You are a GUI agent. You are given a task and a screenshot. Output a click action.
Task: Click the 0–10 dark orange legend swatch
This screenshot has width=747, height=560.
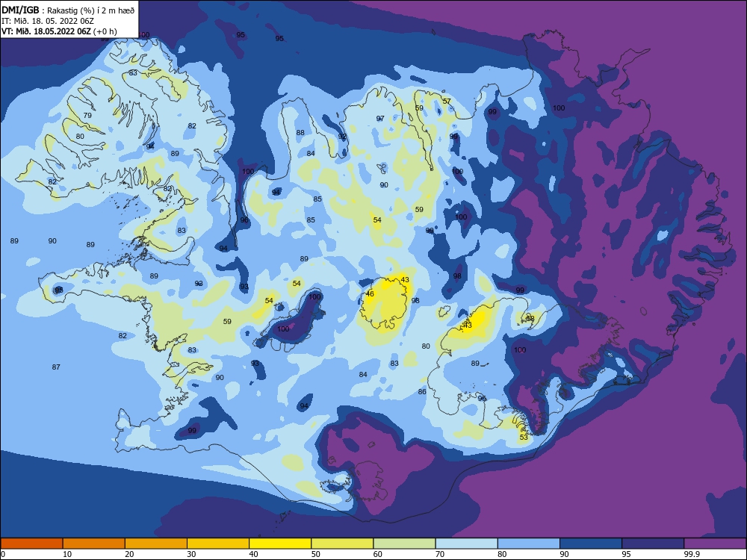tap(31, 544)
